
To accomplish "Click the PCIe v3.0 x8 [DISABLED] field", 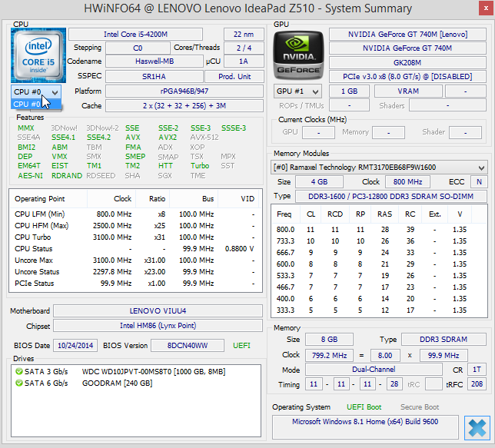I will click(407, 76).
